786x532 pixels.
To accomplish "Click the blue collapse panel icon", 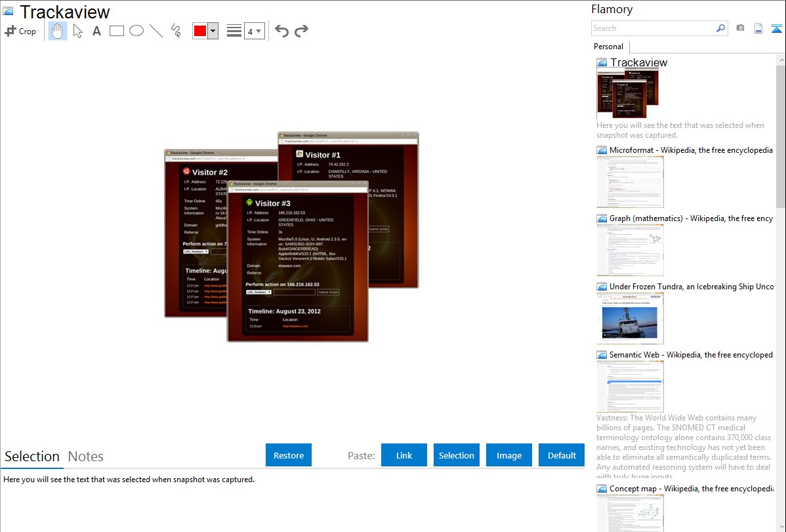I will click(776, 28).
